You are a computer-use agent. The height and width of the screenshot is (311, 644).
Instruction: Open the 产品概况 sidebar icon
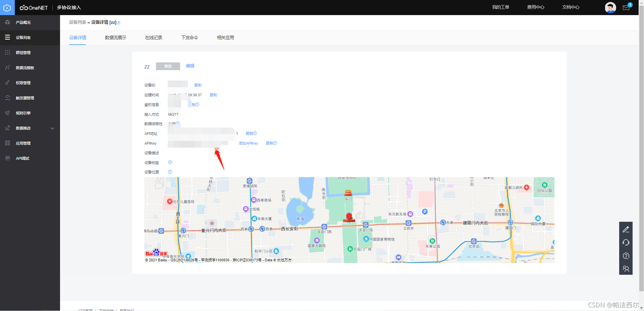(x=7, y=22)
